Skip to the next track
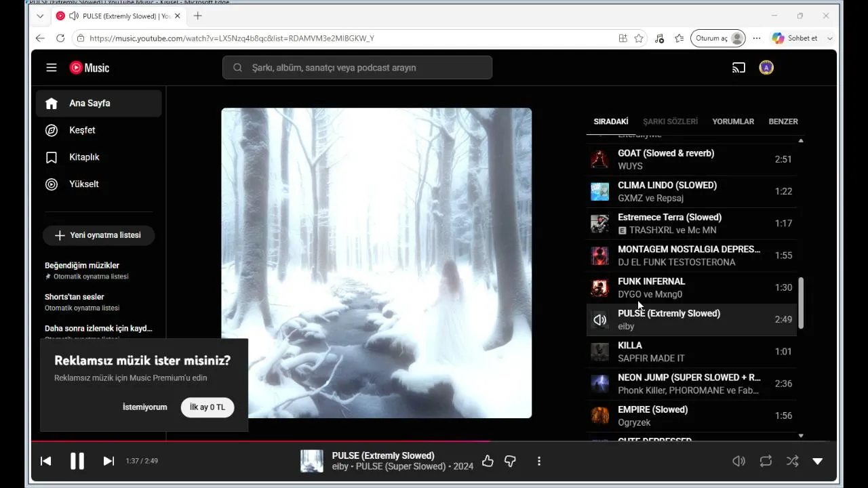The image size is (868, 488). (108, 461)
